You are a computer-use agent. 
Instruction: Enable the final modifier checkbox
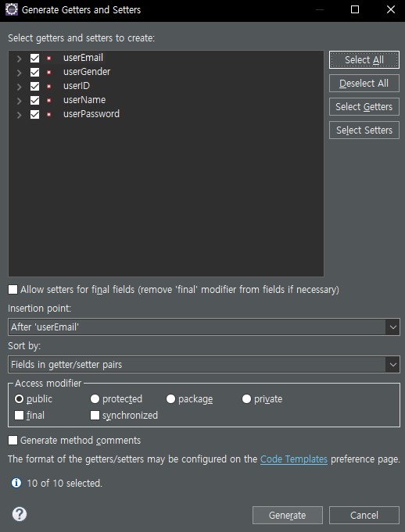19,416
